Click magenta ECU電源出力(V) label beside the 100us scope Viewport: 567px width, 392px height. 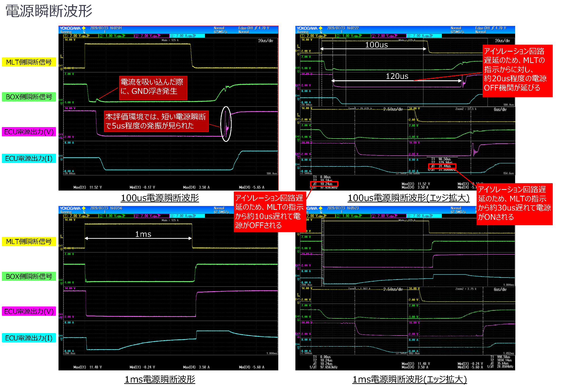coord(29,132)
